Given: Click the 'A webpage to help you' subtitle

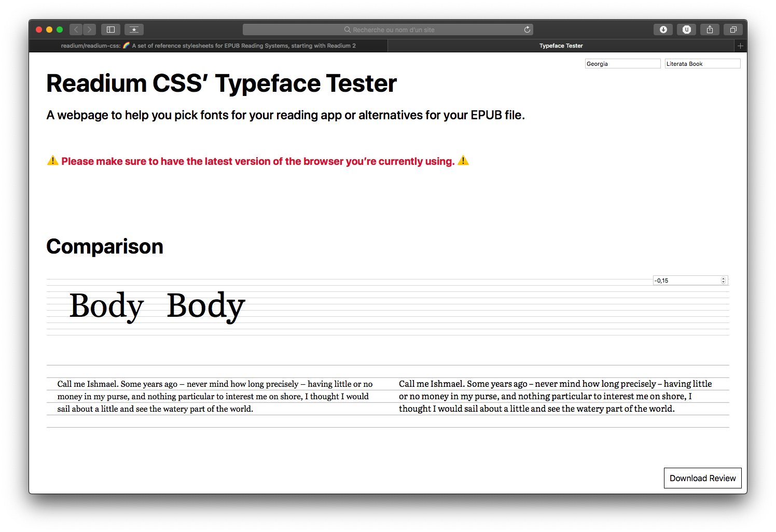Looking at the screenshot, I should click(x=286, y=115).
